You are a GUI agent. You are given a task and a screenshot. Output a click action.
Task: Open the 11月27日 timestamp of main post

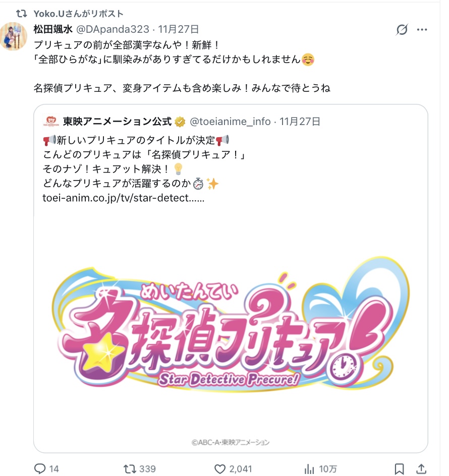pos(178,29)
